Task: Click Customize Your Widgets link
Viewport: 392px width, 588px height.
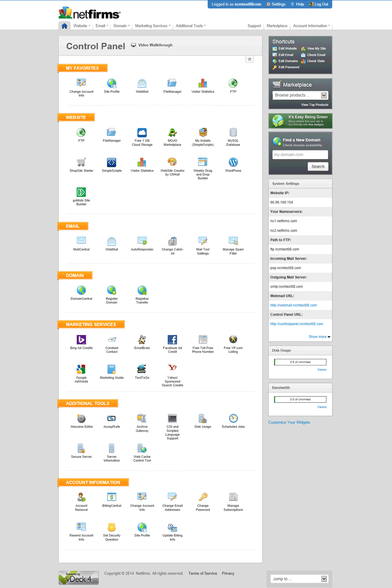Action: (289, 422)
